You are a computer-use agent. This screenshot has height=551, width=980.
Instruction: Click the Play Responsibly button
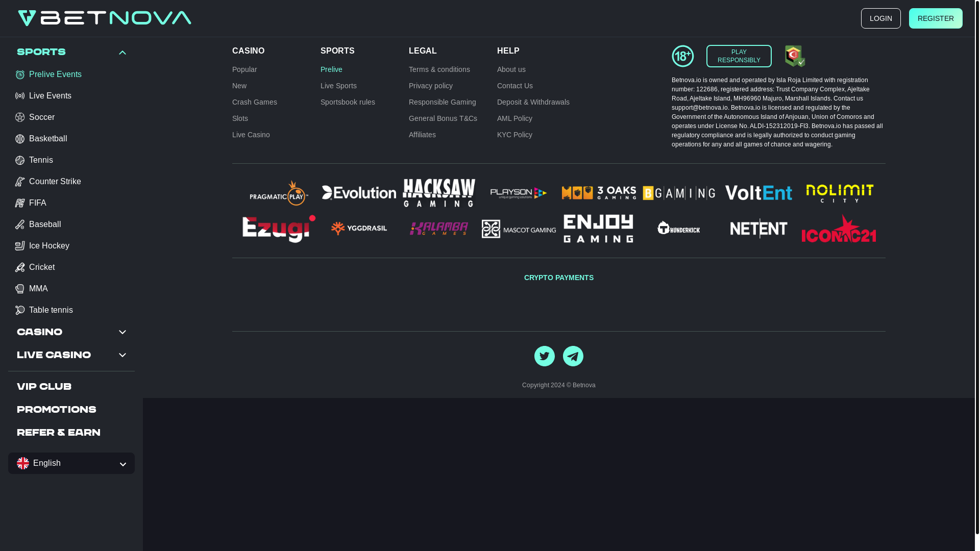click(x=739, y=56)
